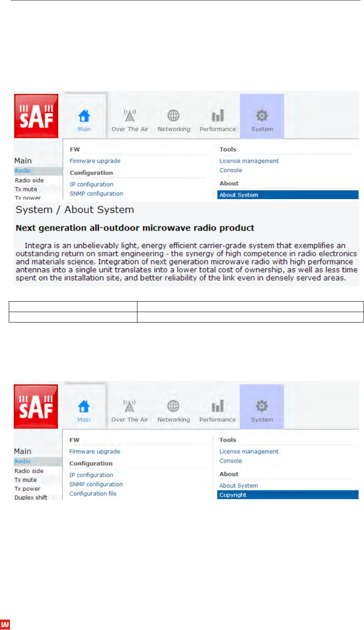
Task: Click the Main home icon in the upper screenshot
Action: point(84,115)
